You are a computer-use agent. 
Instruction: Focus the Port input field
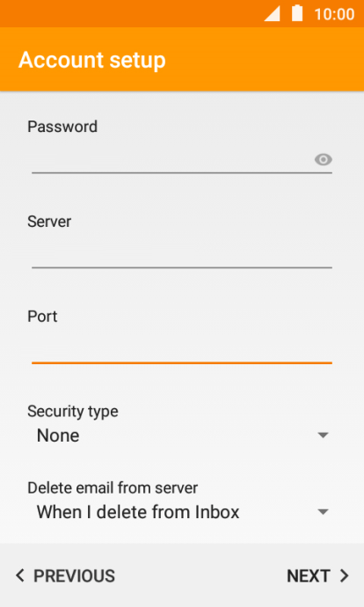[x=182, y=349]
